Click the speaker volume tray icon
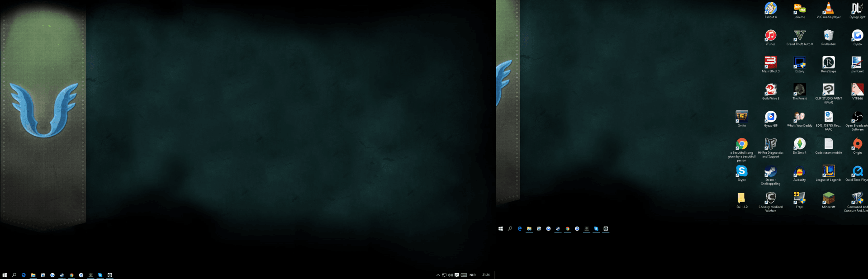This screenshot has width=868, height=279. 450,275
